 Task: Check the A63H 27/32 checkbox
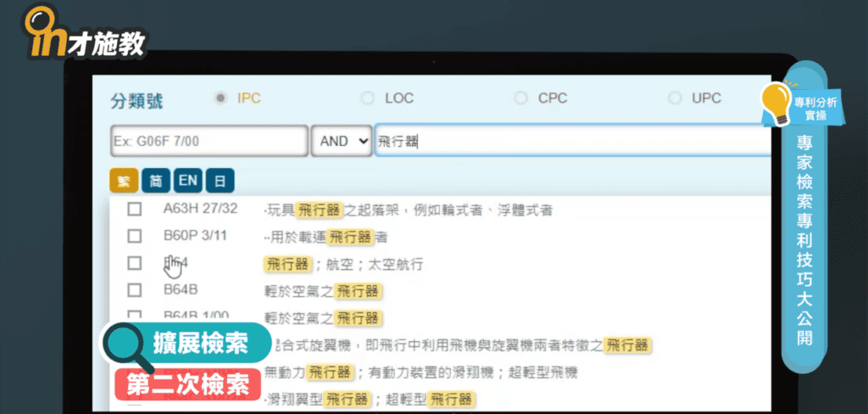134,210
